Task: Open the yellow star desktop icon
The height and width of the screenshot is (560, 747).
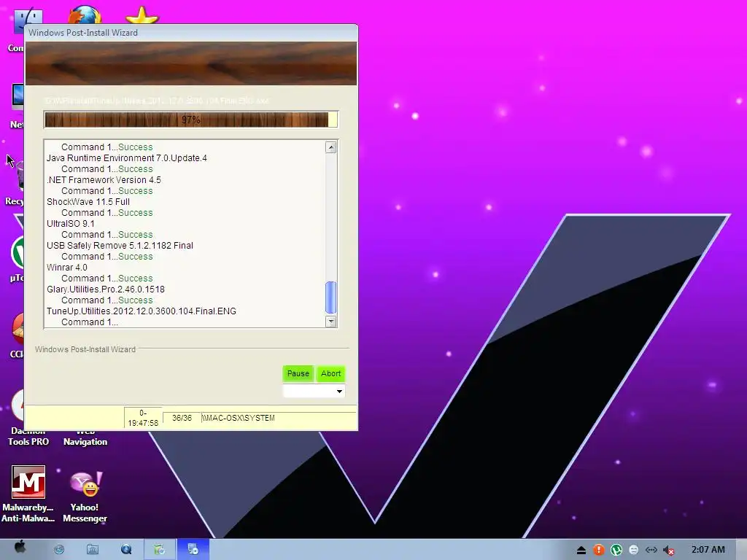Action: (x=142, y=15)
